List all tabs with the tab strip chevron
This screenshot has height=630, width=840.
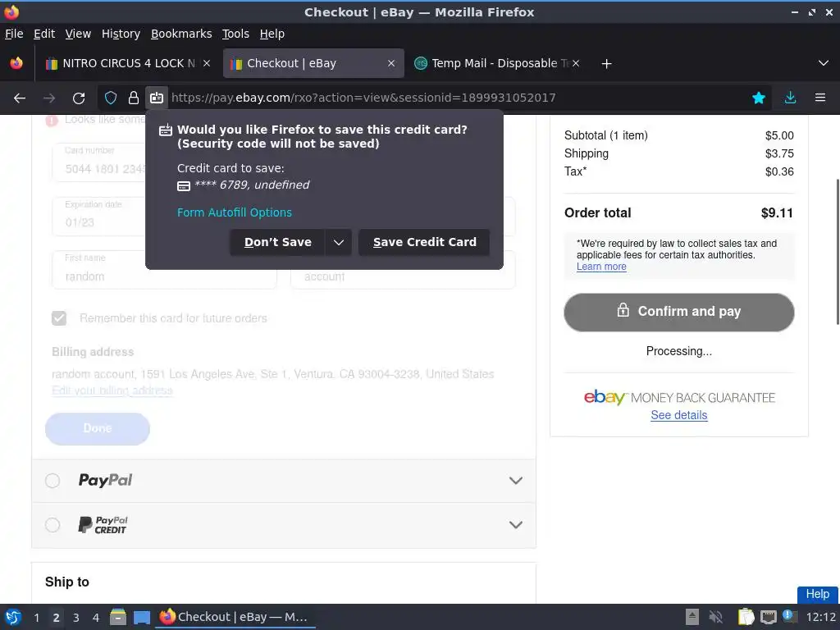tap(824, 63)
